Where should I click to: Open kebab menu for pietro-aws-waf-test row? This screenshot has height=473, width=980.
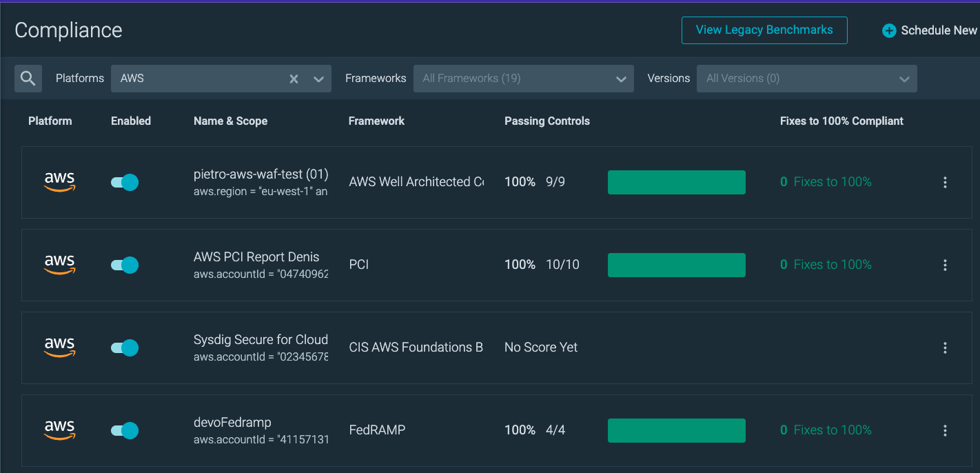coord(945,182)
